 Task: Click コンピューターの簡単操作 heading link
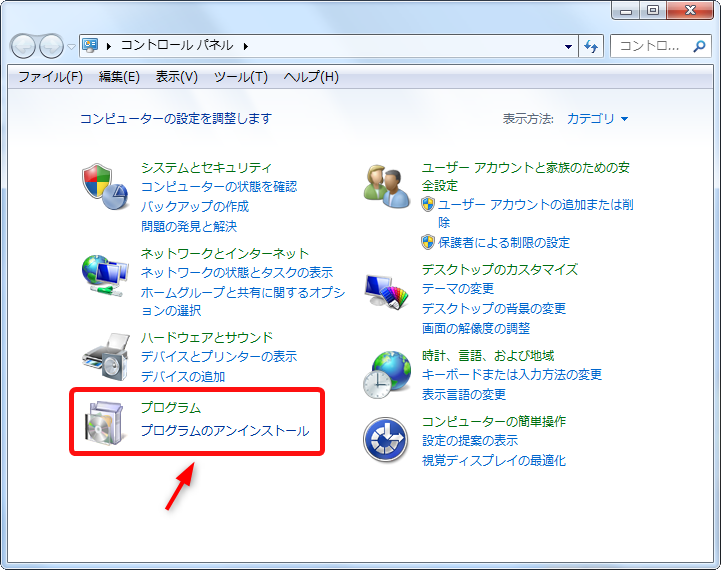point(493,421)
